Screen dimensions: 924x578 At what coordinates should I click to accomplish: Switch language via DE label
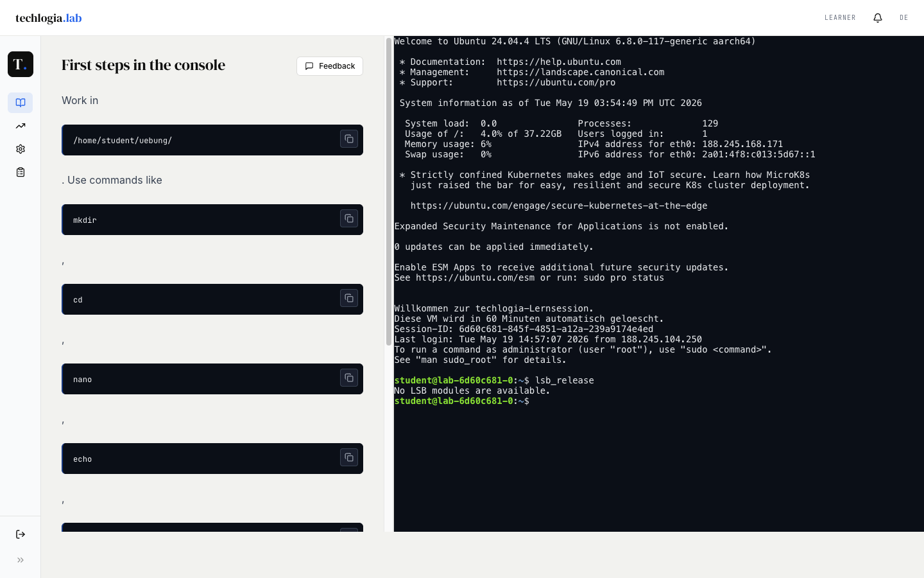[x=904, y=18]
